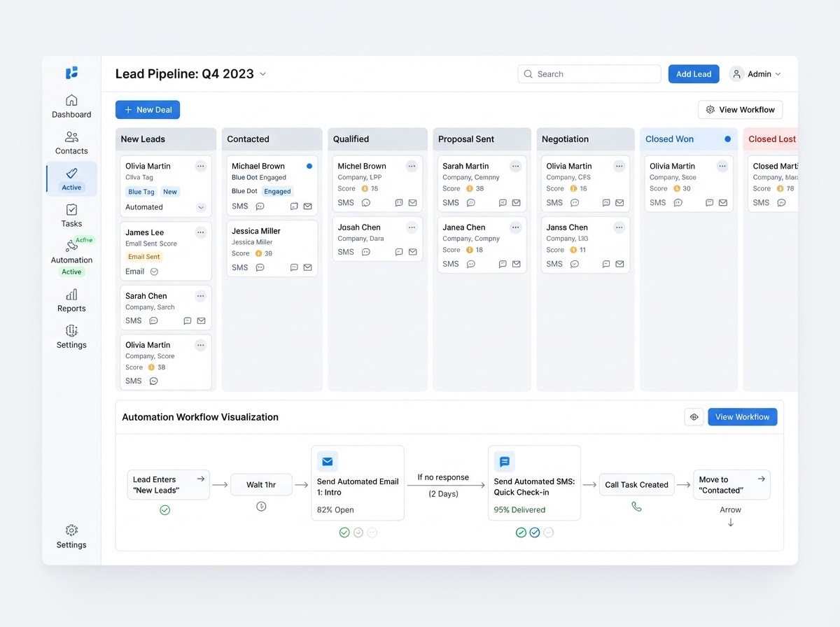Click Blue Tag label on Olivia Martin
Image resolution: width=840 pixels, height=627 pixels.
click(x=141, y=192)
